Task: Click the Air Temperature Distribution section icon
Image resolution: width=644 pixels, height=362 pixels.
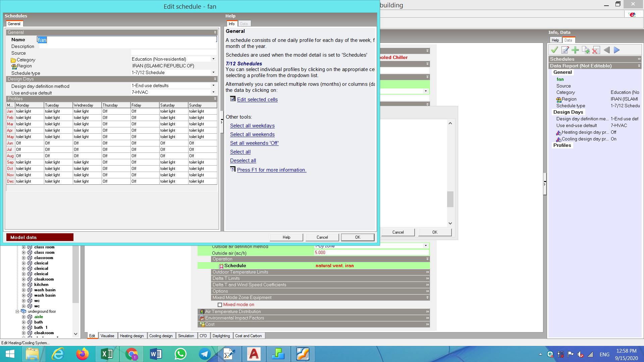Action: pyautogui.click(x=202, y=312)
